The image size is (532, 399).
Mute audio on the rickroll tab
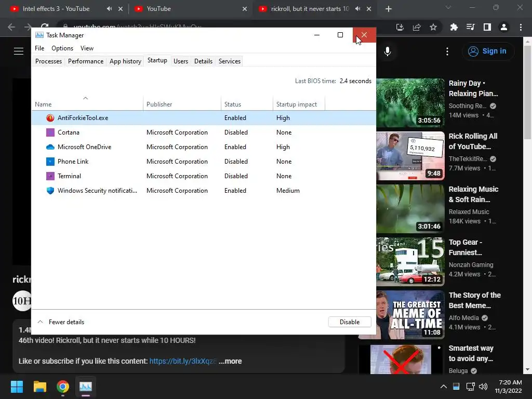(x=357, y=9)
